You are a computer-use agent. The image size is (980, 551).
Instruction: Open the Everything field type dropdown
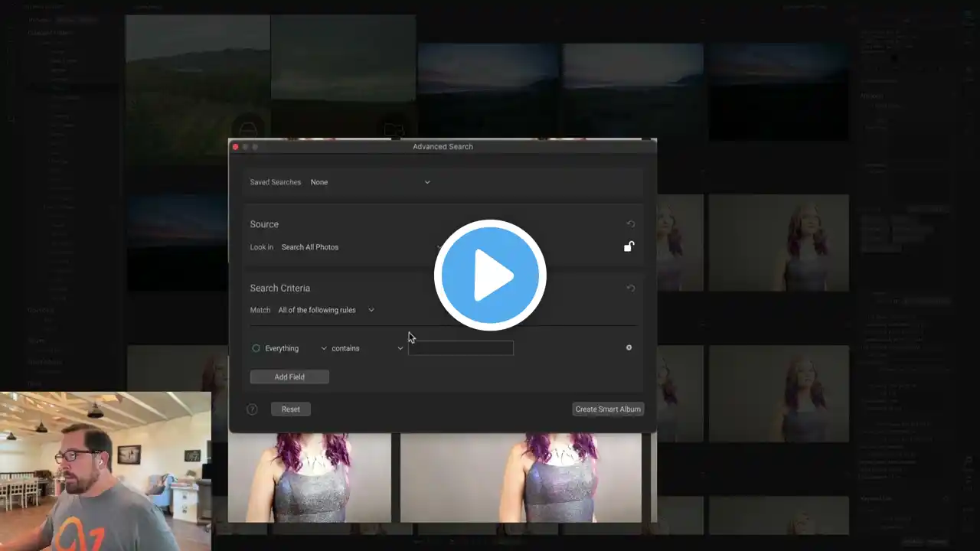tap(295, 348)
